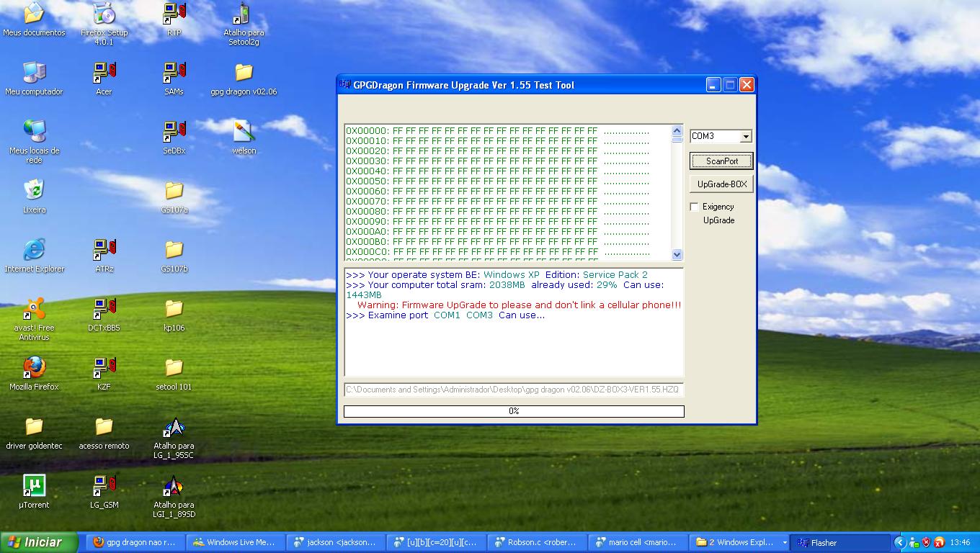
Task: Launch the µTorrent desktop shortcut
Action: 34,486
